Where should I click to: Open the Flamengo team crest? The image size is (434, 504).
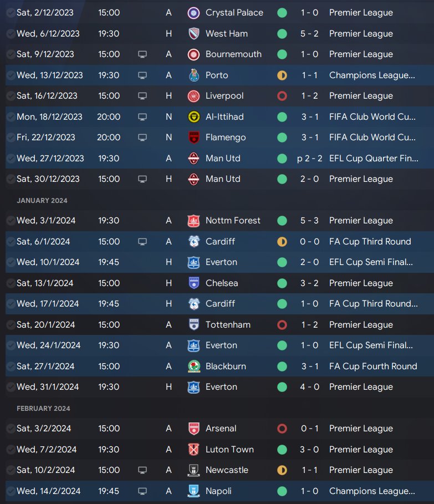click(x=194, y=138)
